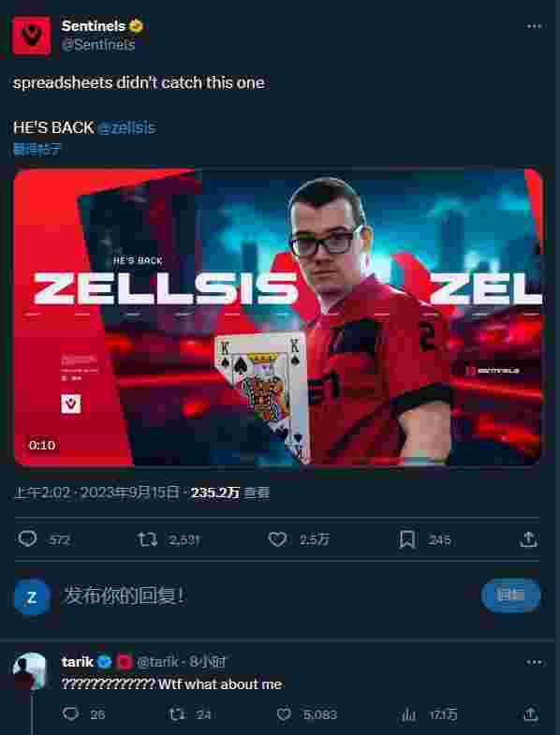Open the @Sentinels handle link

[98, 45]
